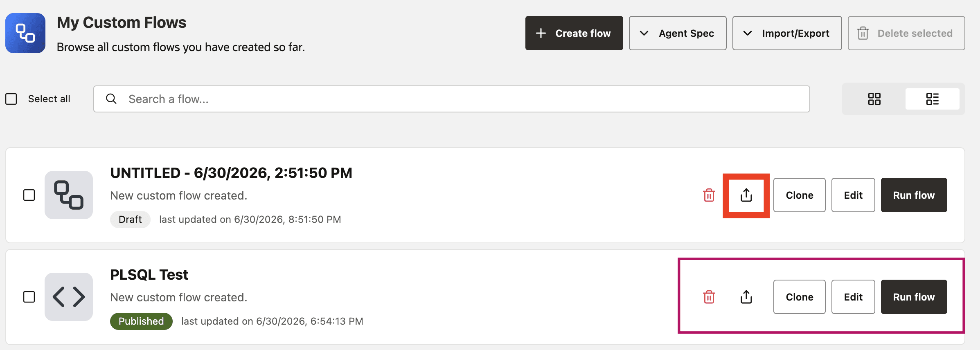Tick the UNTITLED flow checkbox
This screenshot has height=350, width=980.
[29, 195]
